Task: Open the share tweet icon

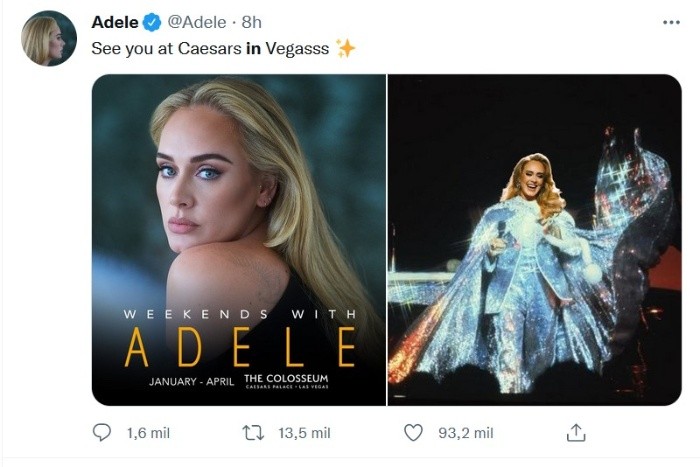Action: click(x=575, y=432)
